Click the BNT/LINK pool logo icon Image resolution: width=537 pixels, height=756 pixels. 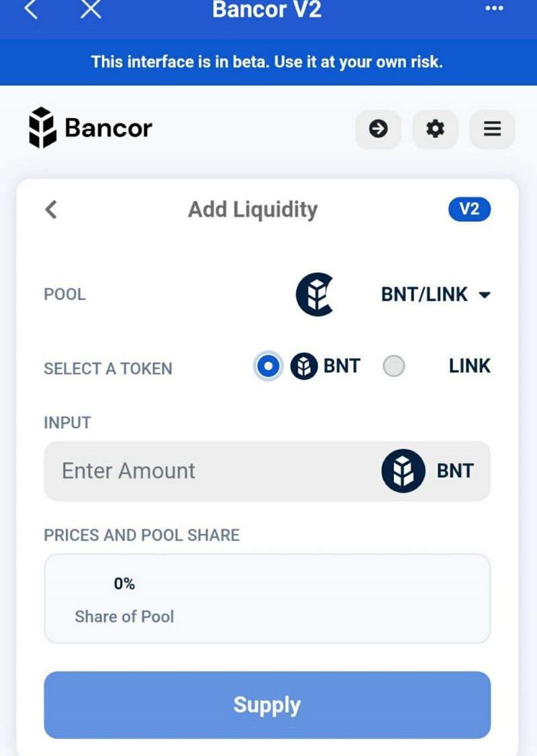click(315, 294)
